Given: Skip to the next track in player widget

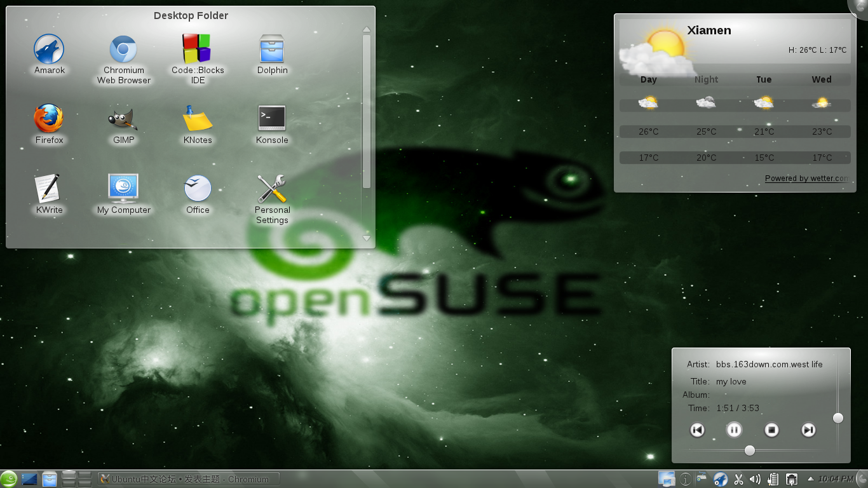Looking at the screenshot, I should point(808,430).
